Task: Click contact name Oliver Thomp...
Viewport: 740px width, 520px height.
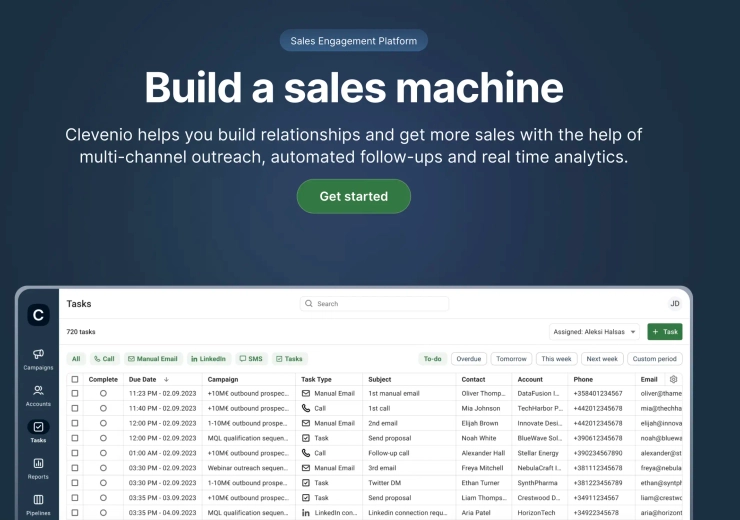Action: [483, 393]
